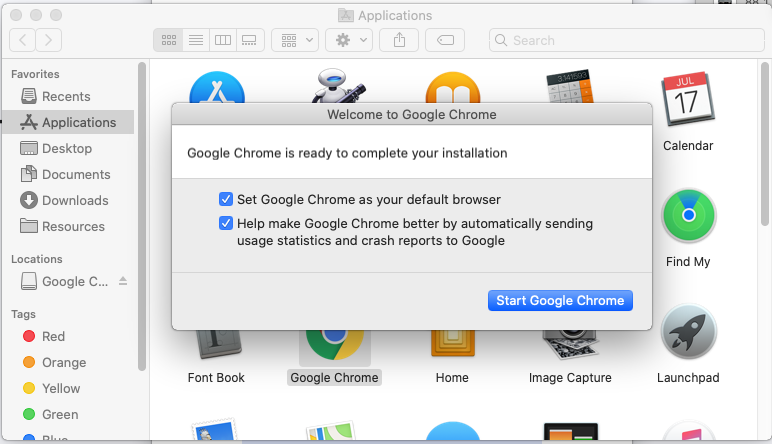Click the Image Capture file label
Viewport: 772px width, 444px height.
point(570,378)
